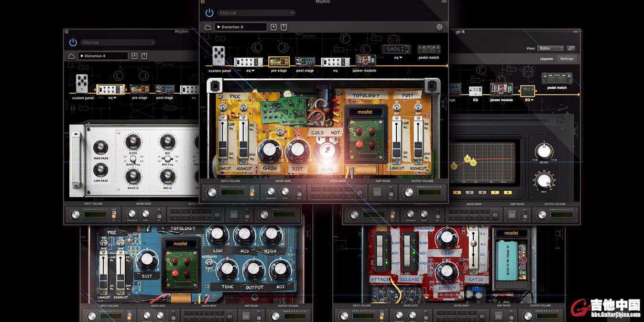The width and height of the screenshot is (644, 322).
Task: Expand the eq dropdown arrow in left window chain
Action: click(115, 98)
